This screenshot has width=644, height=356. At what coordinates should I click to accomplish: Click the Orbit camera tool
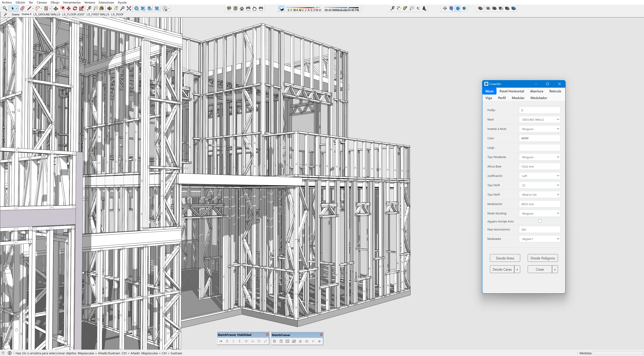[110, 9]
